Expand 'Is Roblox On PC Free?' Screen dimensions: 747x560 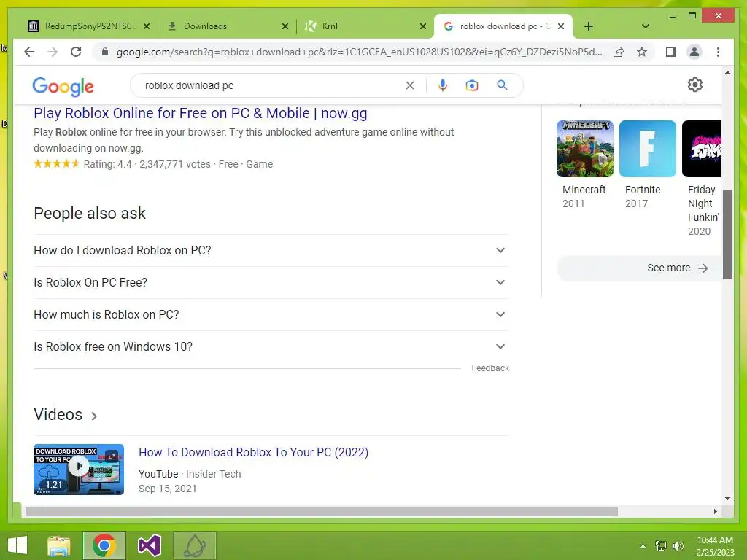(271, 282)
